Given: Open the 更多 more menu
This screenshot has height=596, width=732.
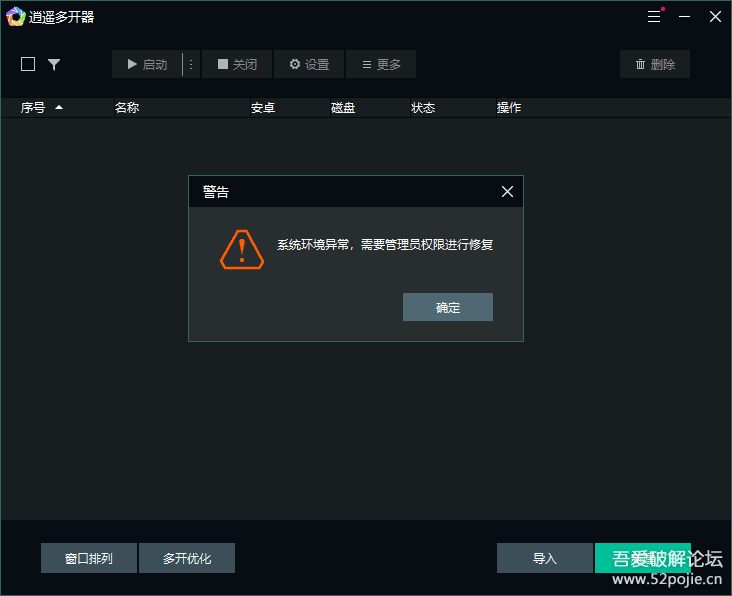Looking at the screenshot, I should pos(381,64).
